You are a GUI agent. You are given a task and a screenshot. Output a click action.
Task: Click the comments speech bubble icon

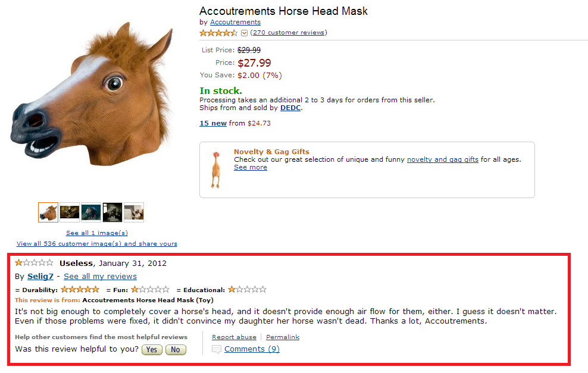click(x=217, y=349)
